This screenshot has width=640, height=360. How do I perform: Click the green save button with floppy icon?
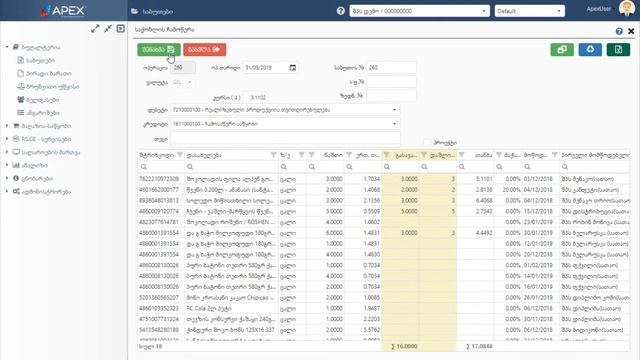coord(159,49)
